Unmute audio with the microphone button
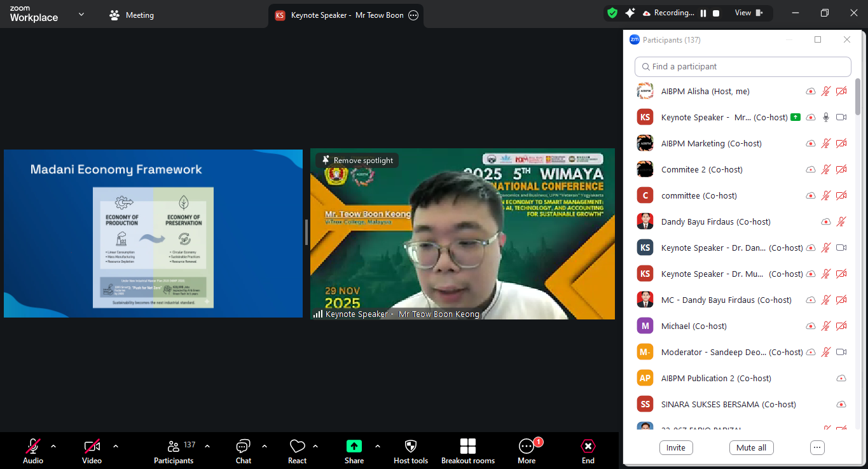 [33, 447]
